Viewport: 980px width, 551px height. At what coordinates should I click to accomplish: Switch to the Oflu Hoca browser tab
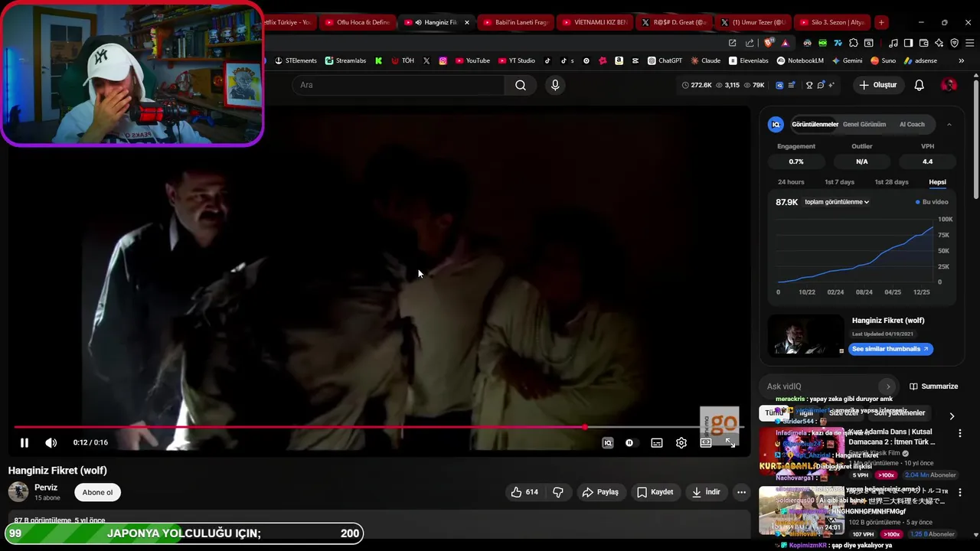point(357,22)
